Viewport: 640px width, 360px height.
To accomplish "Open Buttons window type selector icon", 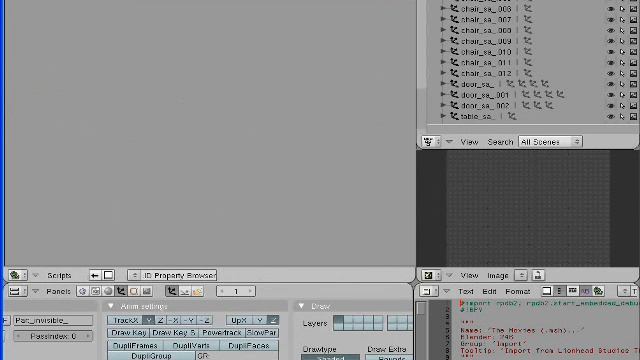I will pos(18,291).
